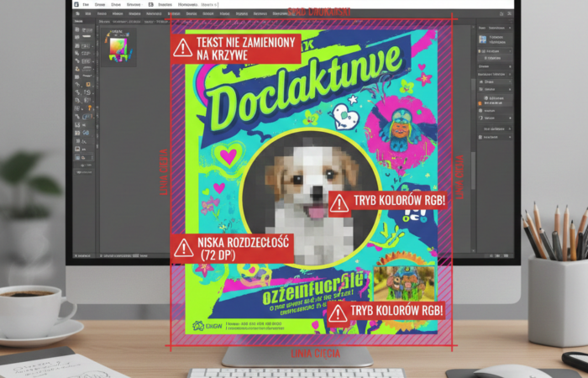Select the pixelated puppy photo on the poster
588x378 pixels.
coord(309,199)
